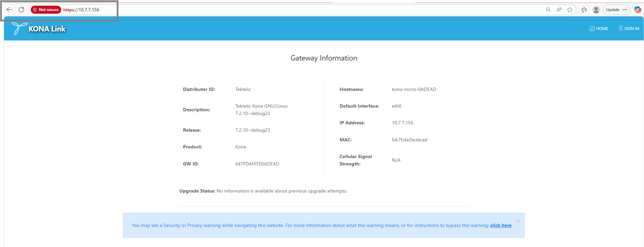Open the Not secure certificate warning badge

pos(46,10)
